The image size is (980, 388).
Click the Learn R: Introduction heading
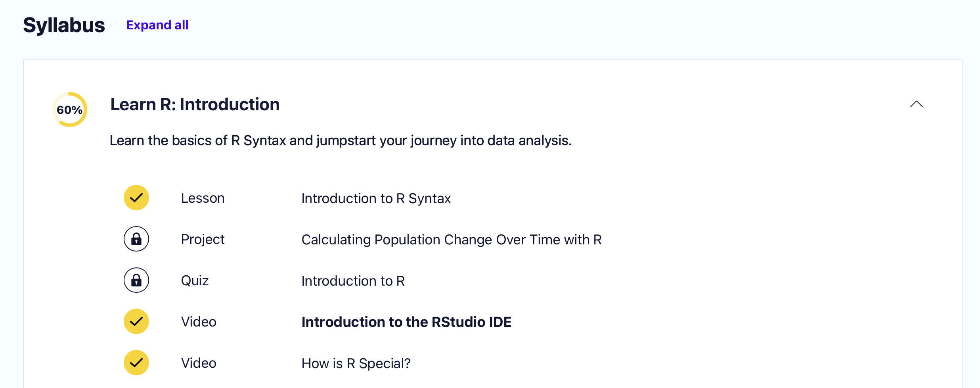point(195,104)
